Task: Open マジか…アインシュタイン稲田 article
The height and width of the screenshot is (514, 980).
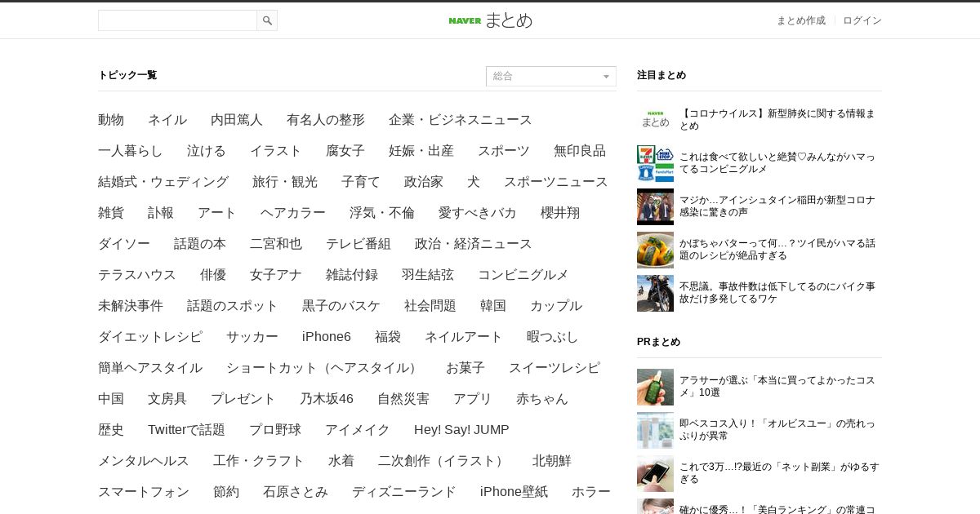Action: tap(777, 206)
